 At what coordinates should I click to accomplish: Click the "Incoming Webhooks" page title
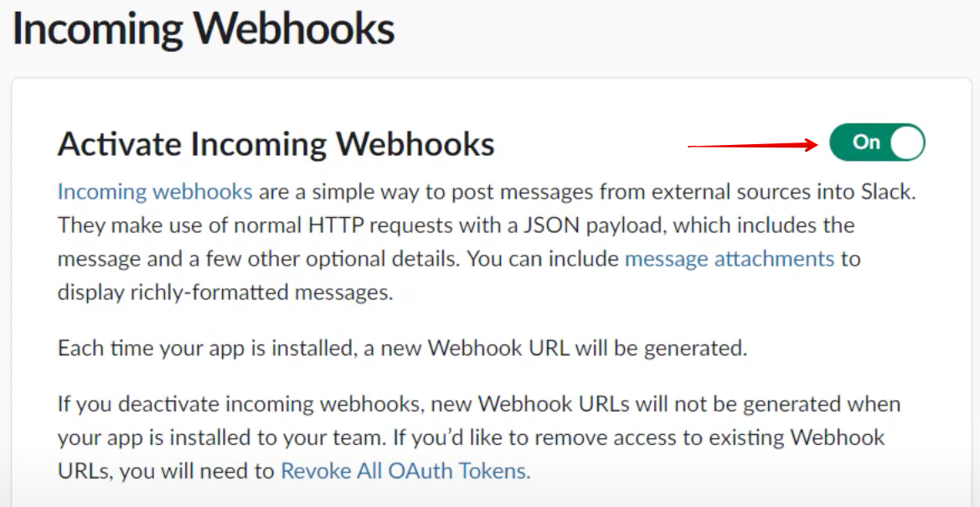(x=204, y=29)
